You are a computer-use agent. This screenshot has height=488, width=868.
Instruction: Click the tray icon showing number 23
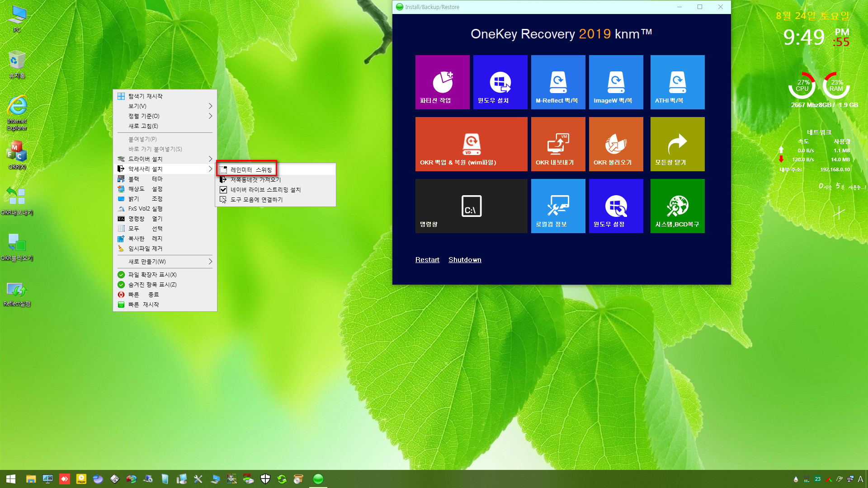[817, 479]
